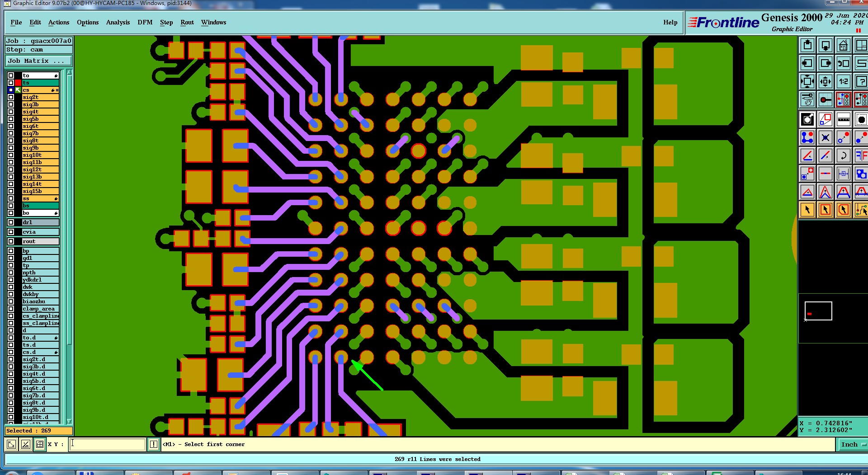Click the question mark help icon
Viewport: 868px width, 475px height.
tap(861, 81)
